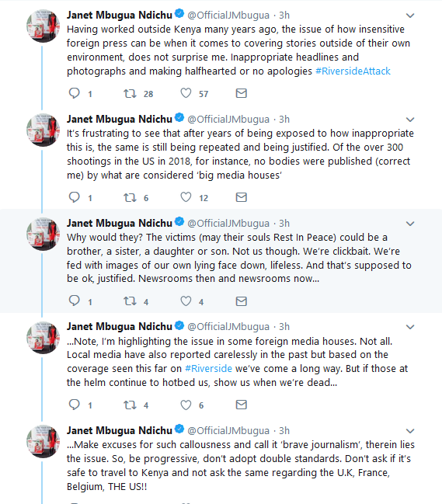
Task: Open the #RiversideAttack hashtag link
Action: click(x=353, y=71)
